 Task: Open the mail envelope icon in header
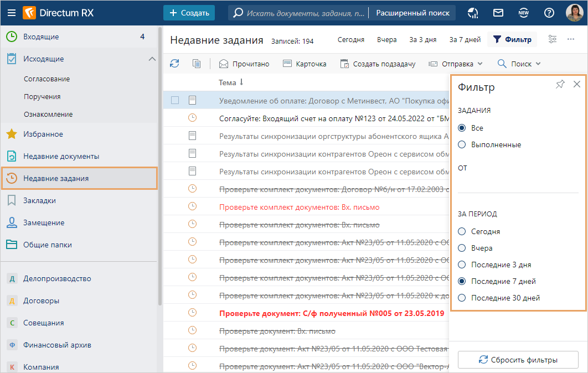click(x=498, y=13)
